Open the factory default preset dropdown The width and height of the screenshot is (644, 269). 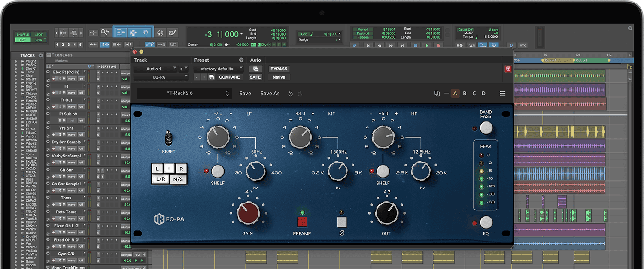point(218,69)
